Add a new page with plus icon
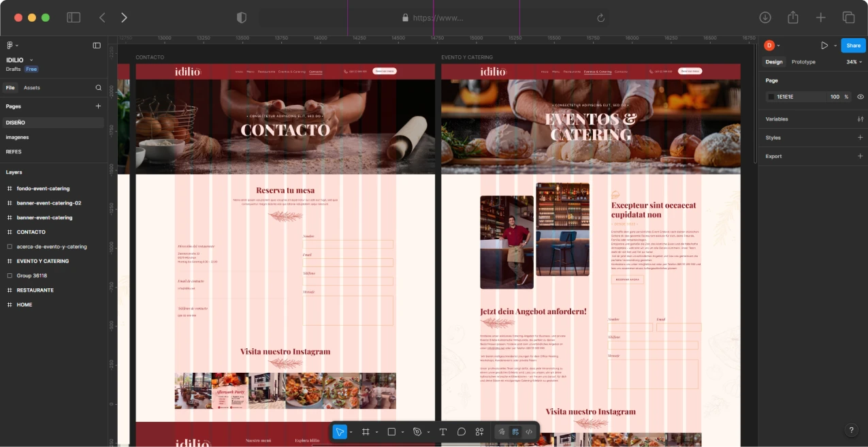Screen dimensions: 868x447 tap(98, 106)
